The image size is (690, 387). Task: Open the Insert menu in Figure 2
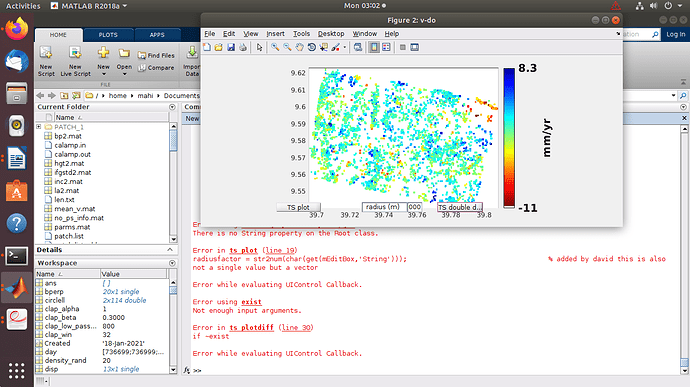[x=275, y=33]
